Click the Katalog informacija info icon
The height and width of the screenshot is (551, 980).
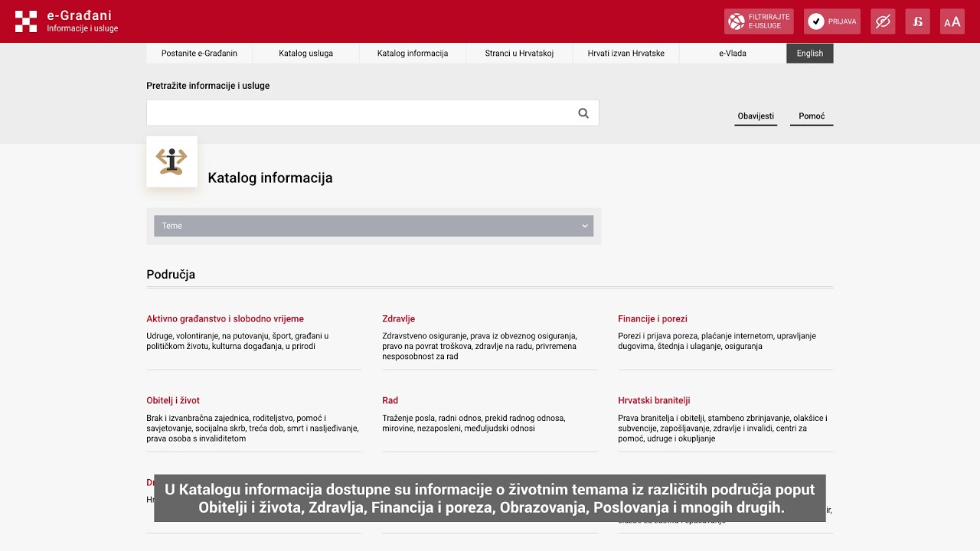[171, 161]
